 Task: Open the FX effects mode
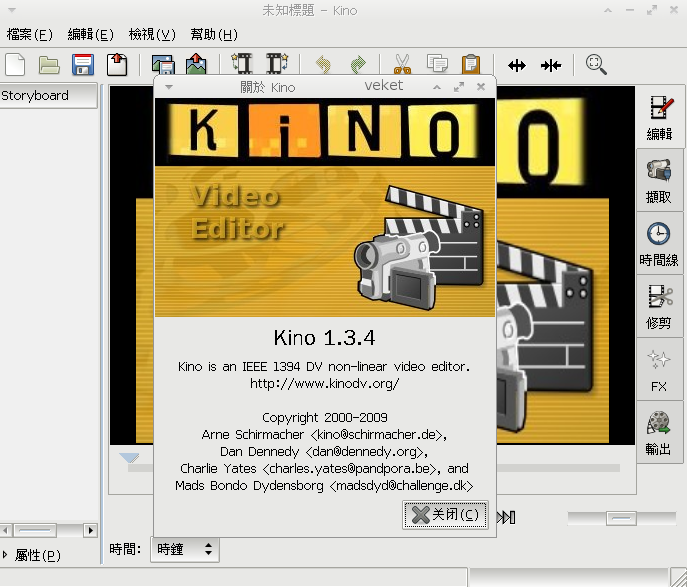click(x=659, y=370)
